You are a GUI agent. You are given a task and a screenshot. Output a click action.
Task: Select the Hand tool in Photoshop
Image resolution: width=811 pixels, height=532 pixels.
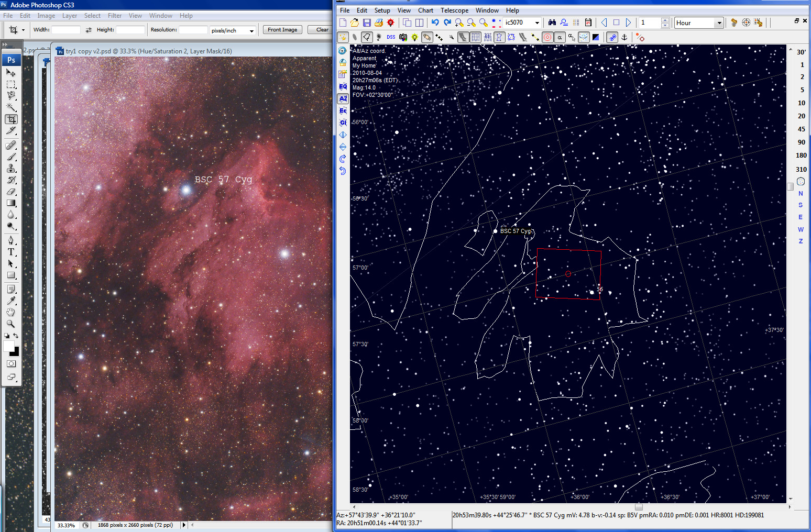(11, 312)
